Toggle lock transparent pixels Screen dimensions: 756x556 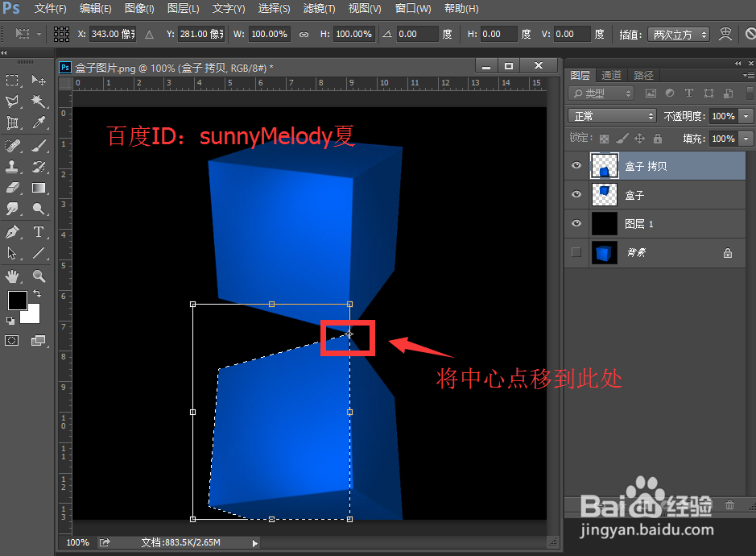(x=604, y=139)
